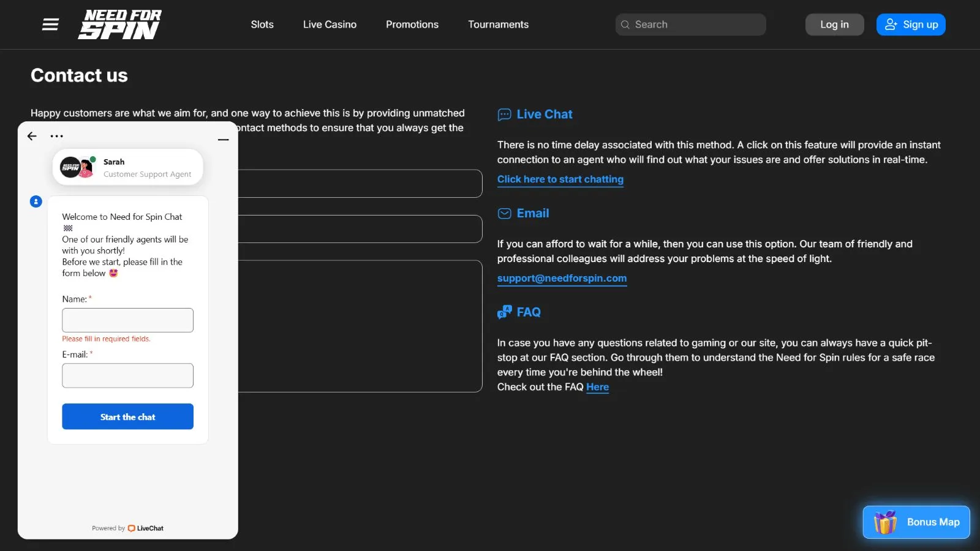Open the hamburger menu
The height and width of the screenshot is (551, 980).
[50, 24]
